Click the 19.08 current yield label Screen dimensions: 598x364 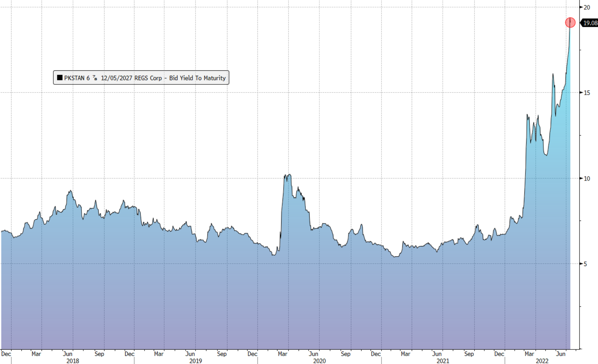point(589,23)
